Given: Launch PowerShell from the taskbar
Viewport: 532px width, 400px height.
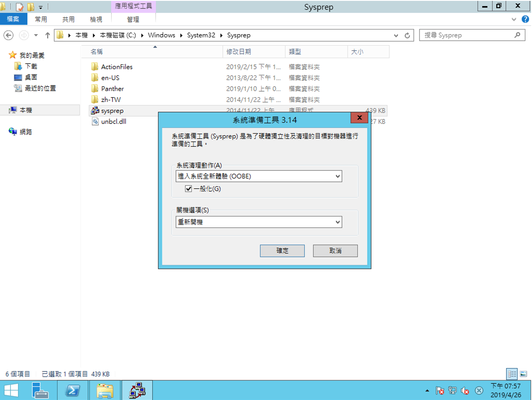Looking at the screenshot, I should pos(73,390).
